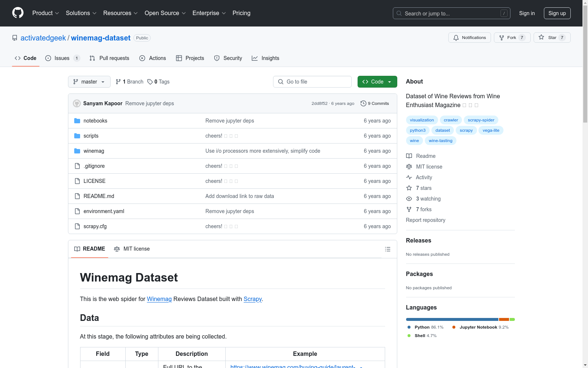Open the Winemag hyperlink in README
The image size is (588, 368).
pos(159,299)
